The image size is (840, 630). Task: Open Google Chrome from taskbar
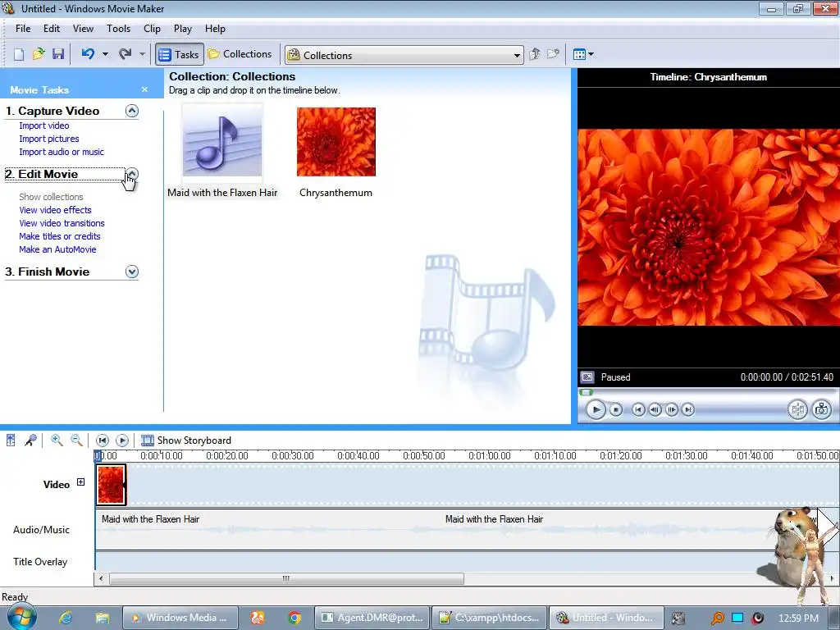(294, 618)
